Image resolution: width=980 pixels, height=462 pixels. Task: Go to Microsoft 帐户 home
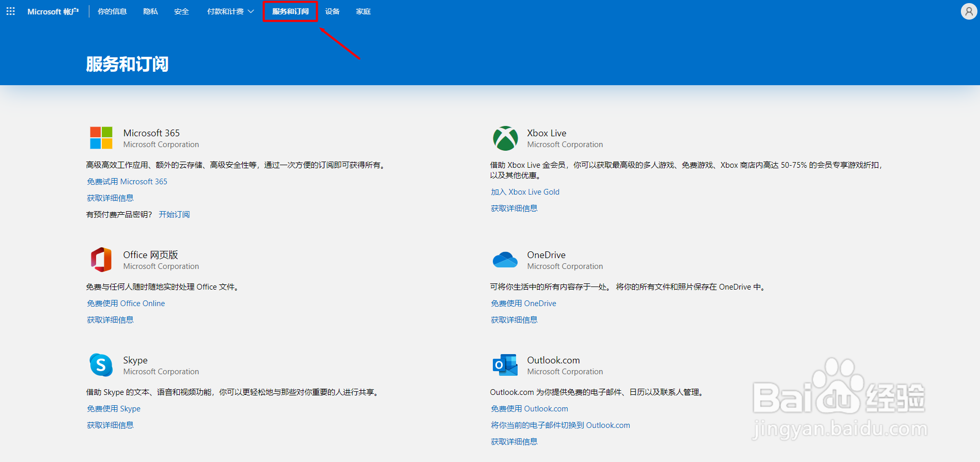click(x=53, y=11)
